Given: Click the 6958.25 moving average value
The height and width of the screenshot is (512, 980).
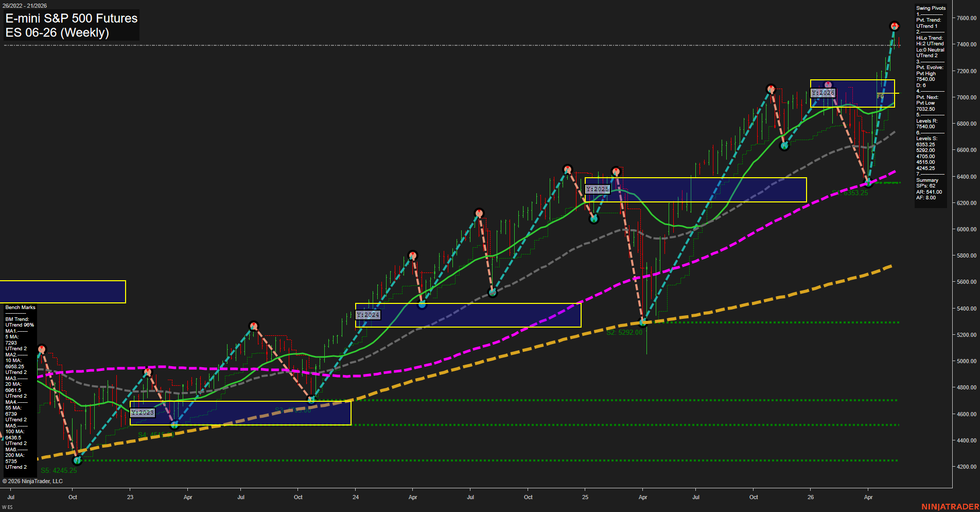Looking at the screenshot, I should [x=14, y=367].
